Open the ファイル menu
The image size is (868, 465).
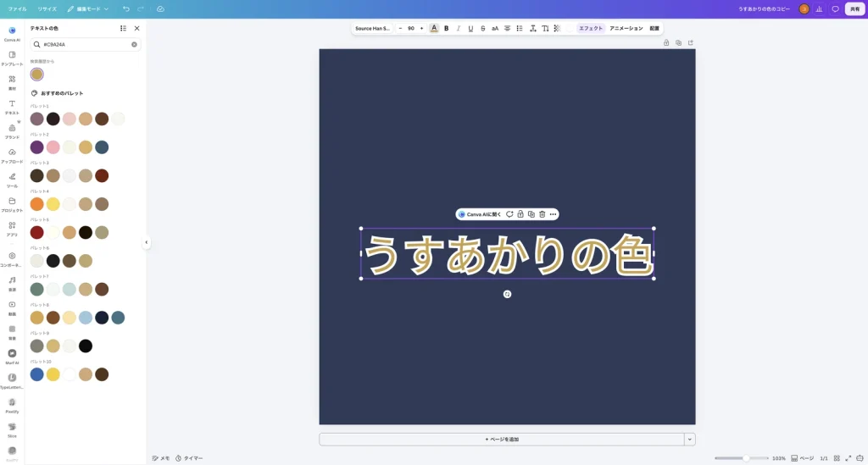click(17, 8)
